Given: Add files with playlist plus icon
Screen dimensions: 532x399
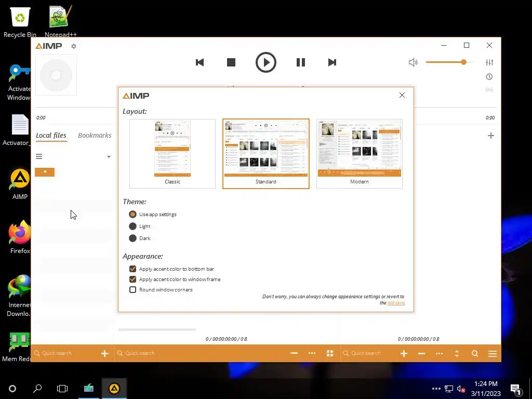Looking at the screenshot, I should tap(404, 353).
